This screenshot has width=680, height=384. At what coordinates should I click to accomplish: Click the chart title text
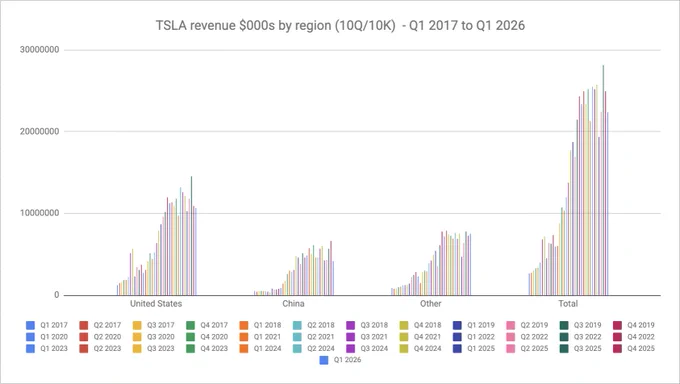point(340,25)
